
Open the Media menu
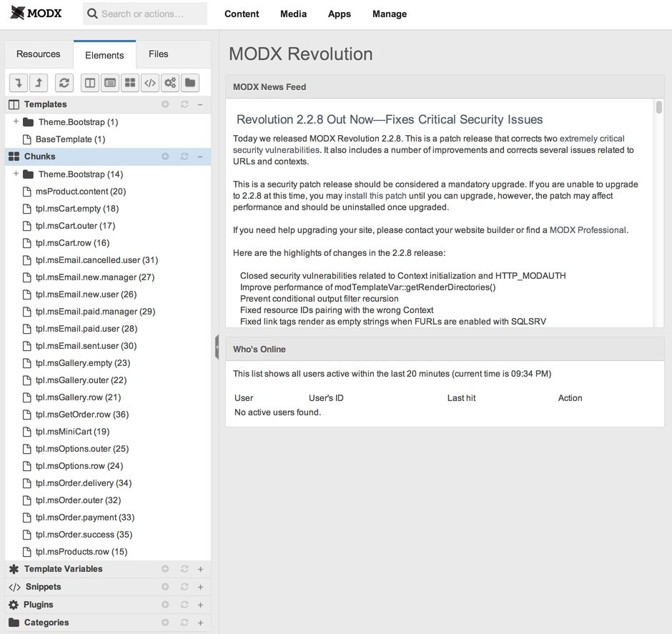coord(294,14)
